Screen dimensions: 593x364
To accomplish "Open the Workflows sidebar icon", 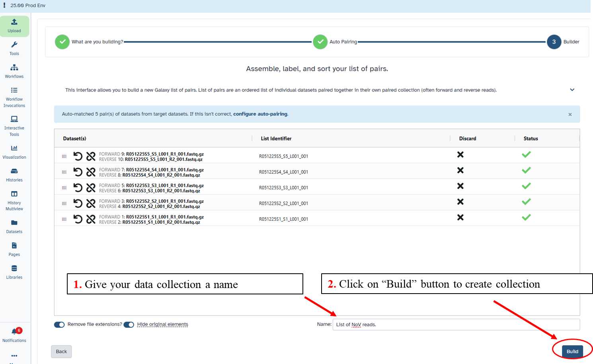I will (14, 71).
